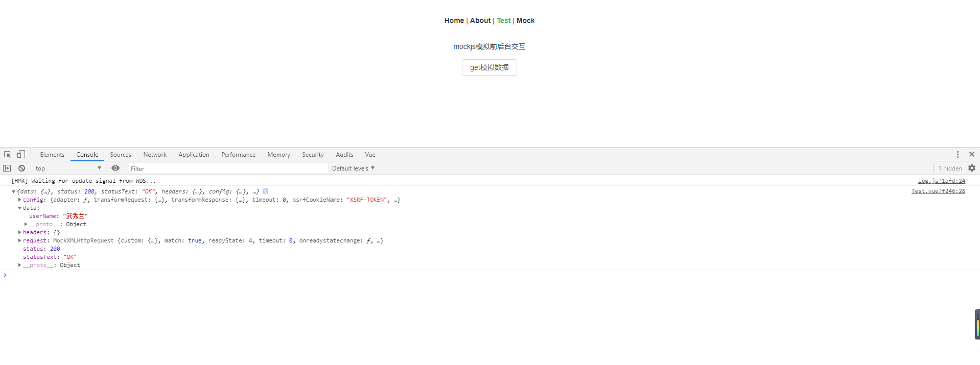Collapse the logged response object
This screenshot has height=365, width=980.
pos(13,191)
